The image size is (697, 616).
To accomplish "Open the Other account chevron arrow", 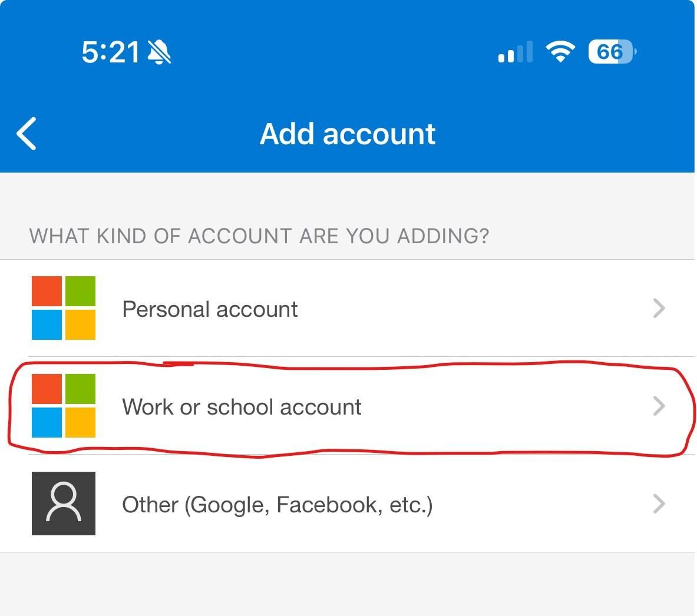I will coord(659,504).
